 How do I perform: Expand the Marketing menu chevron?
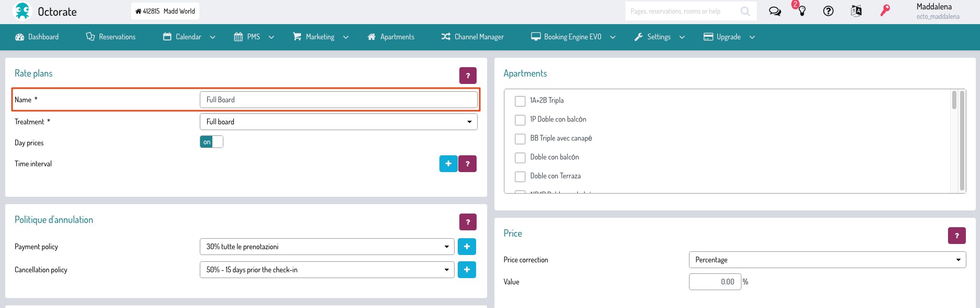(346, 37)
